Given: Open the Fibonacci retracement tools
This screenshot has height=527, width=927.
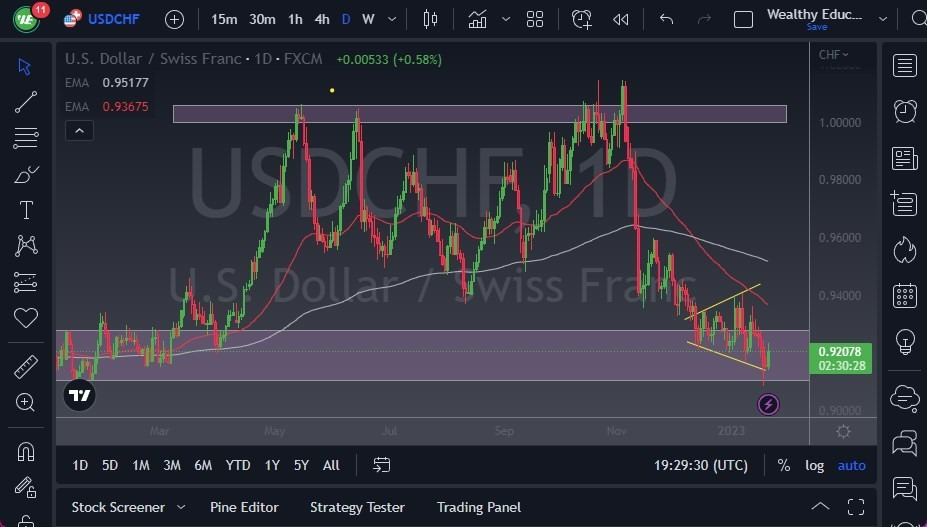Looking at the screenshot, I should point(25,138).
